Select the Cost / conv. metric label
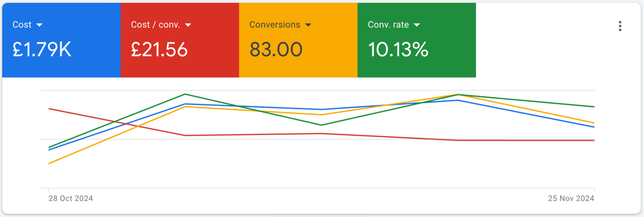 point(155,25)
